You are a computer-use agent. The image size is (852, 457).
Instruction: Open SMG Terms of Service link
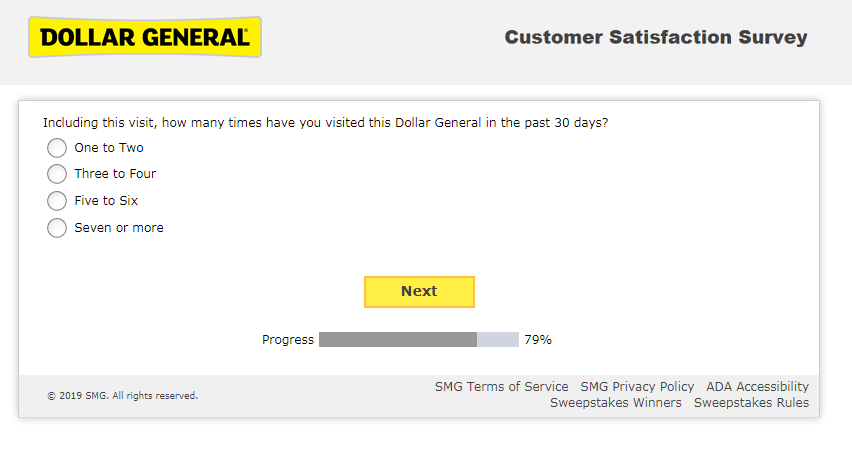pyautogui.click(x=501, y=387)
